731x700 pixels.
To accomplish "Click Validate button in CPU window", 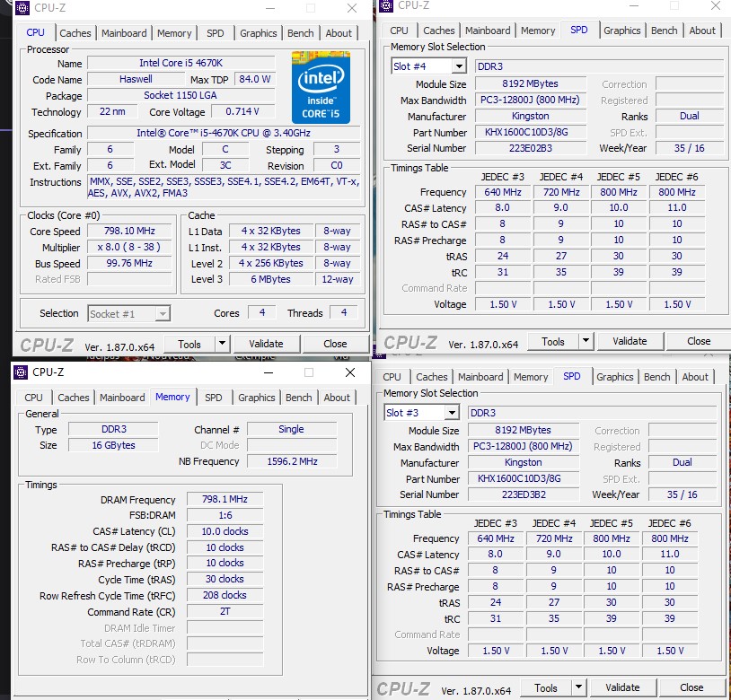I will coord(266,344).
